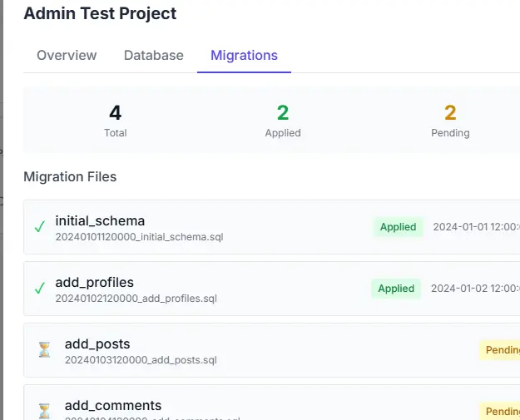Open the Overview tab
This screenshot has width=520, height=420.
pyautogui.click(x=67, y=55)
